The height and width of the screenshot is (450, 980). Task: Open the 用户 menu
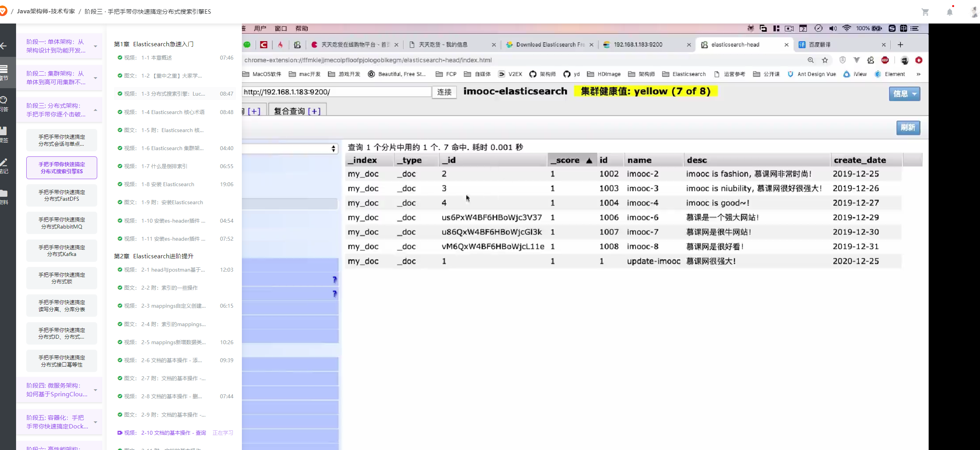[x=260, y=29]
